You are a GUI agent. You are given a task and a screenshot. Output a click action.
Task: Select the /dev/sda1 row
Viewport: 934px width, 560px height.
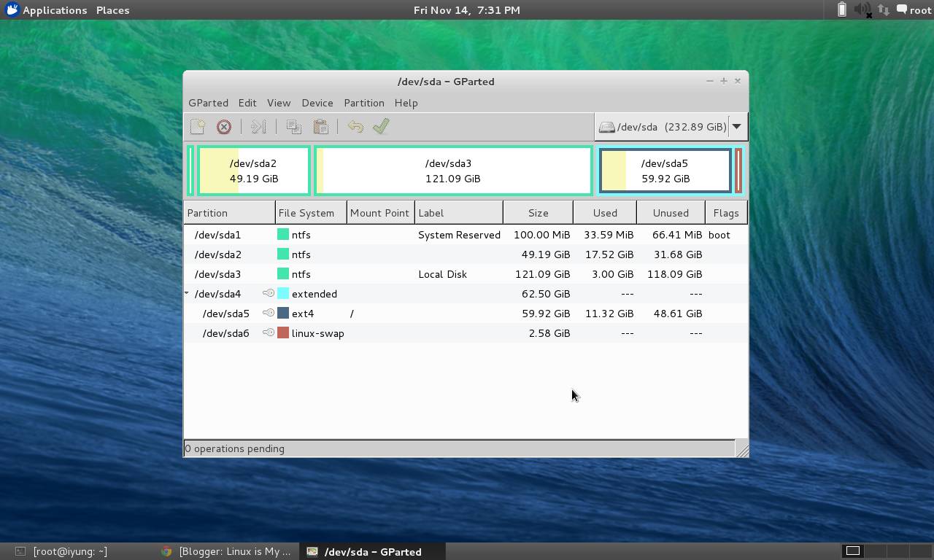[x=466, y=235]
